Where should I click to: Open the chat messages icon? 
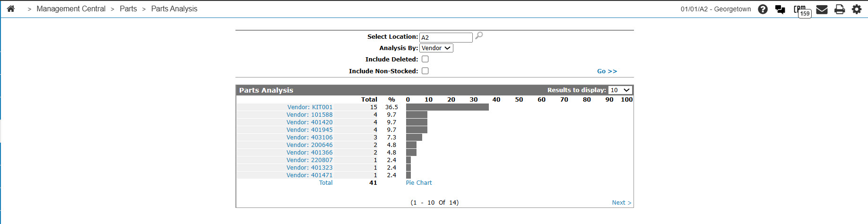point(780,9)
